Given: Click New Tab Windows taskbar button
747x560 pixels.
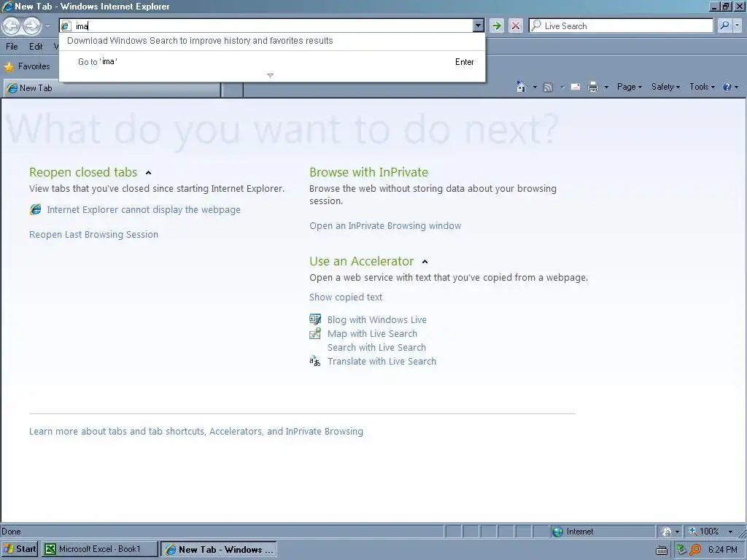Looking at the screenshot, I should [x=219, y=549].
